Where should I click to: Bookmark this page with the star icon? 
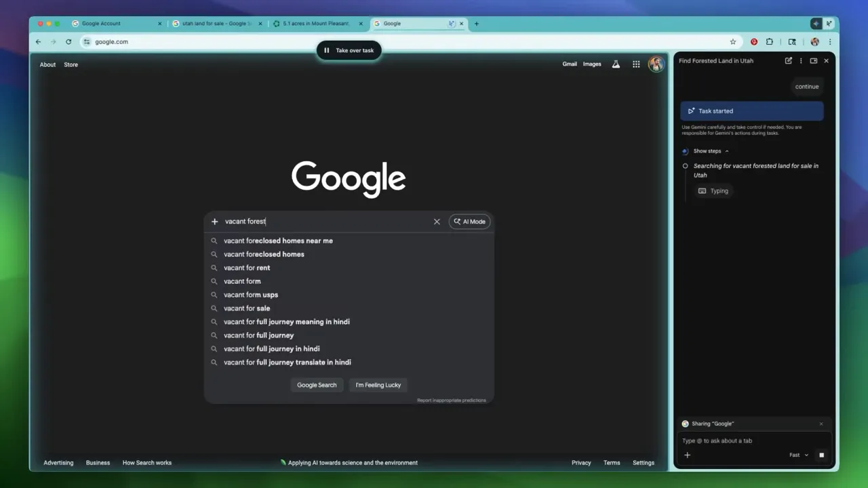click(x=733, y=42)
